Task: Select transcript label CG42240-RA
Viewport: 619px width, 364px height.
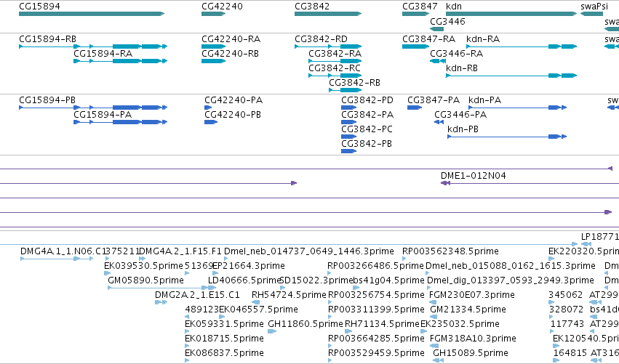Action: tap(231, 39)
